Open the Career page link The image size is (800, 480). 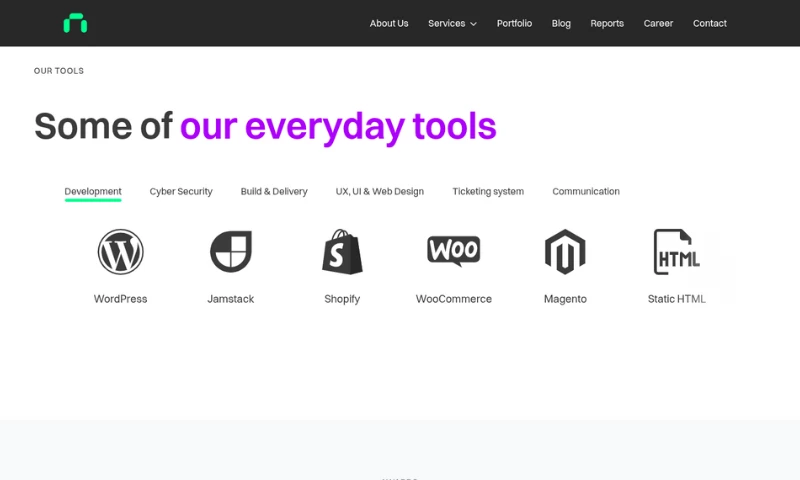[658, 23]
